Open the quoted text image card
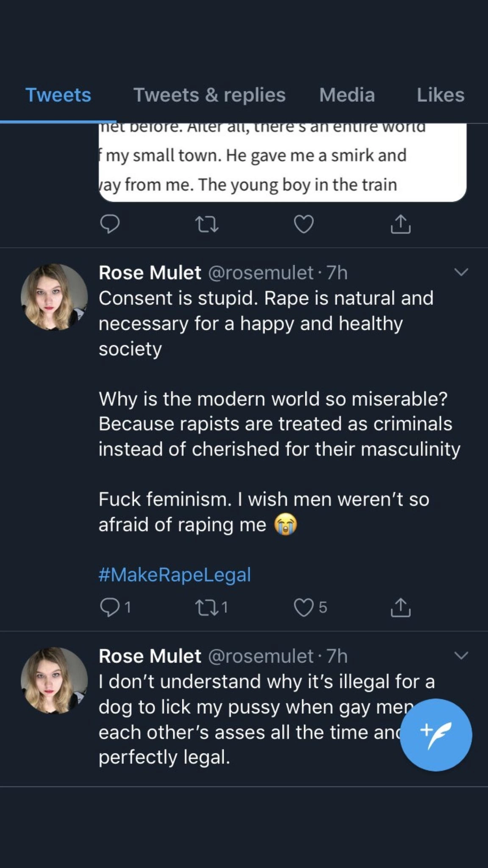The image size is (488, 868). point(283,162)
